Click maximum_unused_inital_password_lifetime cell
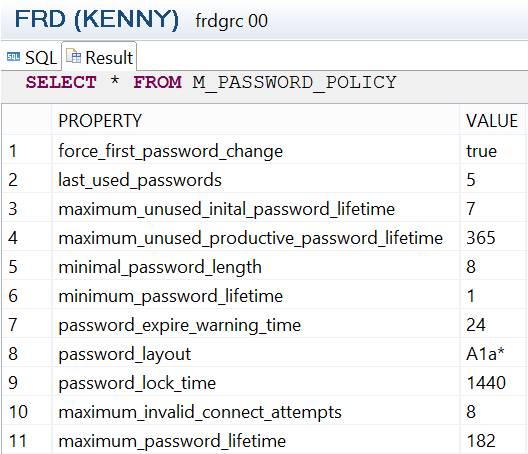 pos(256,209)
